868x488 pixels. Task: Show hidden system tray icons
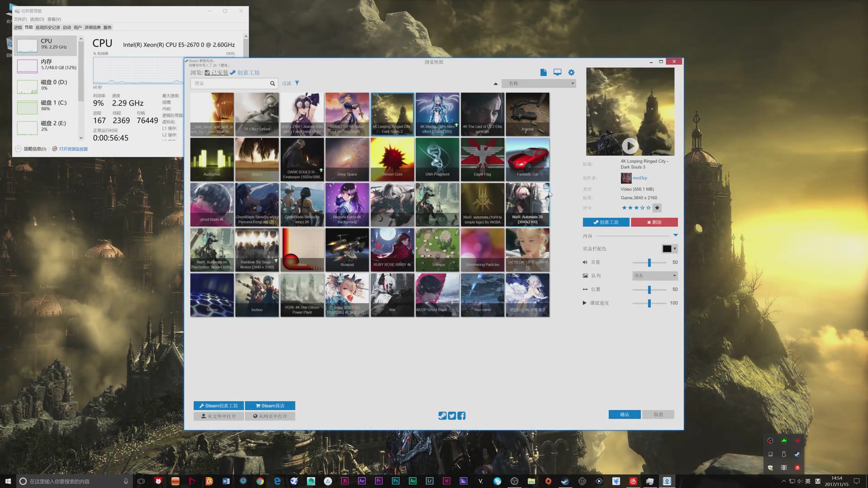coord(783,481)
